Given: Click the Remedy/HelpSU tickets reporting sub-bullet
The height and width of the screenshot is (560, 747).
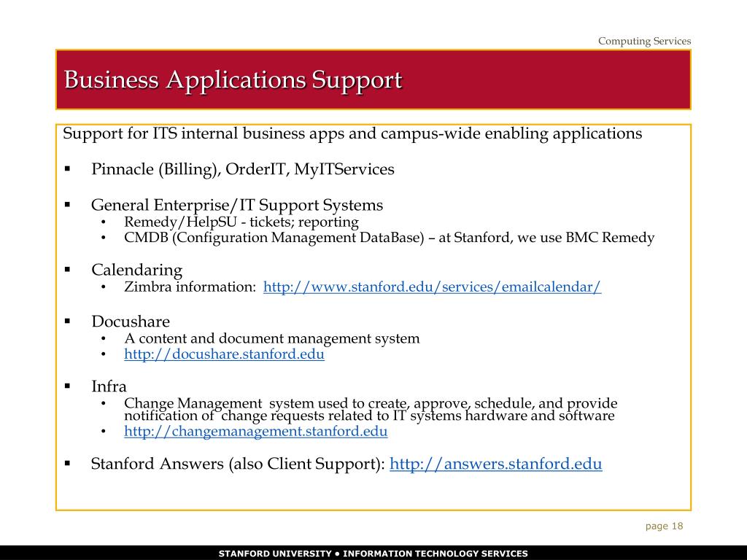Looking at the screenshot, I should point(241,222).
